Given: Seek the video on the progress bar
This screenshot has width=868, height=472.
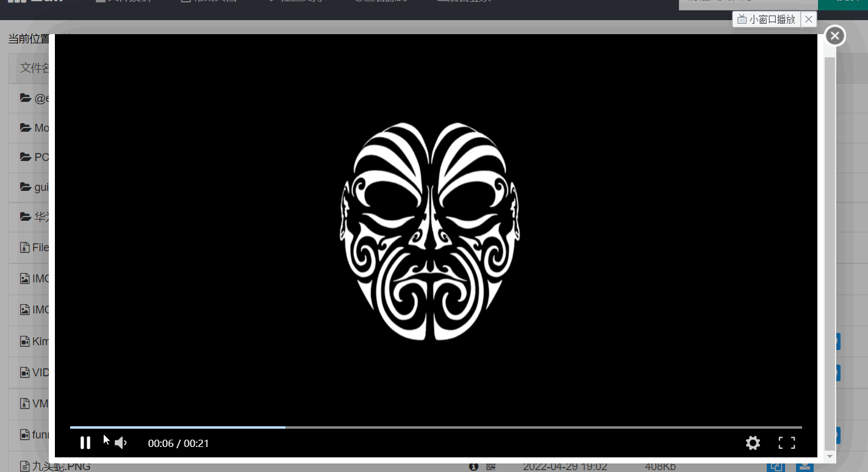Looking at the screenshot, I should pyautogui.click(x=436, y=427).
